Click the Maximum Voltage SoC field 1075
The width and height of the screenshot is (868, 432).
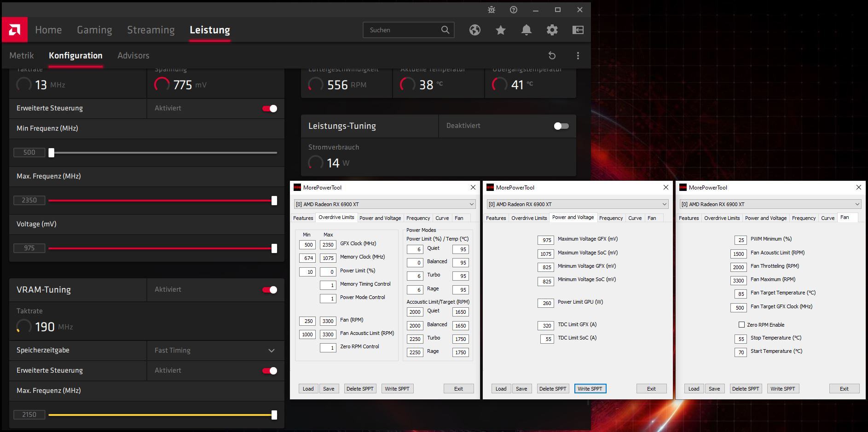(545, 254)
